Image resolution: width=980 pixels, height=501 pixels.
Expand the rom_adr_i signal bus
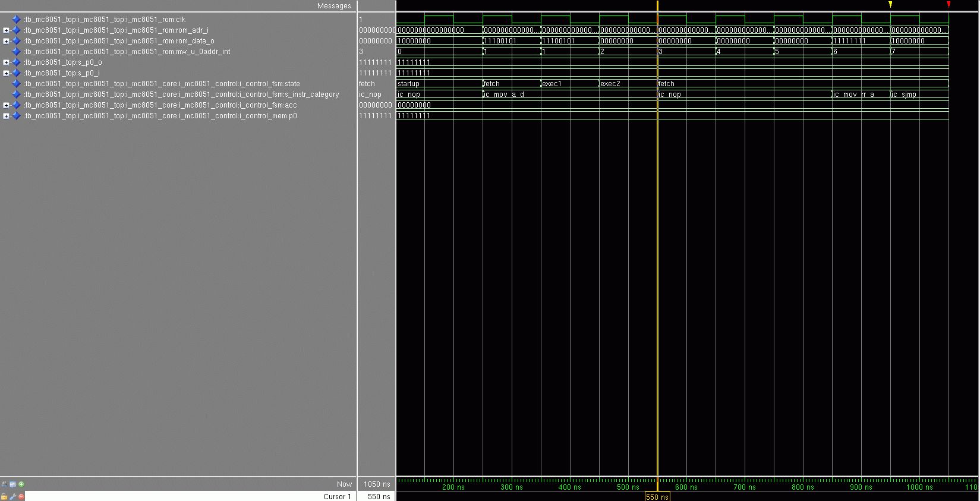6,30
